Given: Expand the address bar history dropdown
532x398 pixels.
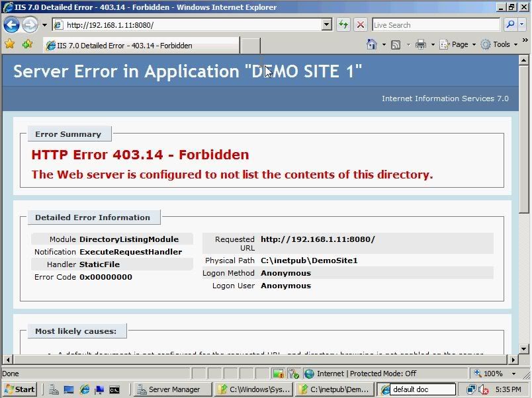Looking at the screenshot, I should point(327,24).
